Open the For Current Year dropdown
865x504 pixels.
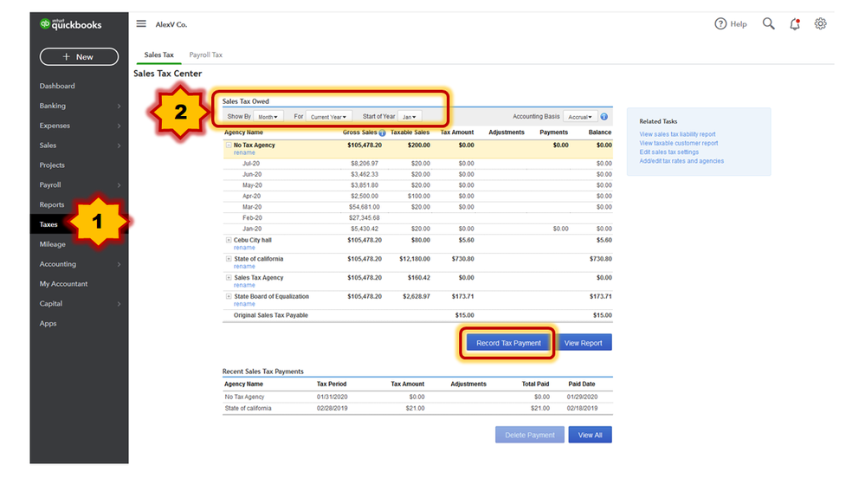(x=328, y=117)
